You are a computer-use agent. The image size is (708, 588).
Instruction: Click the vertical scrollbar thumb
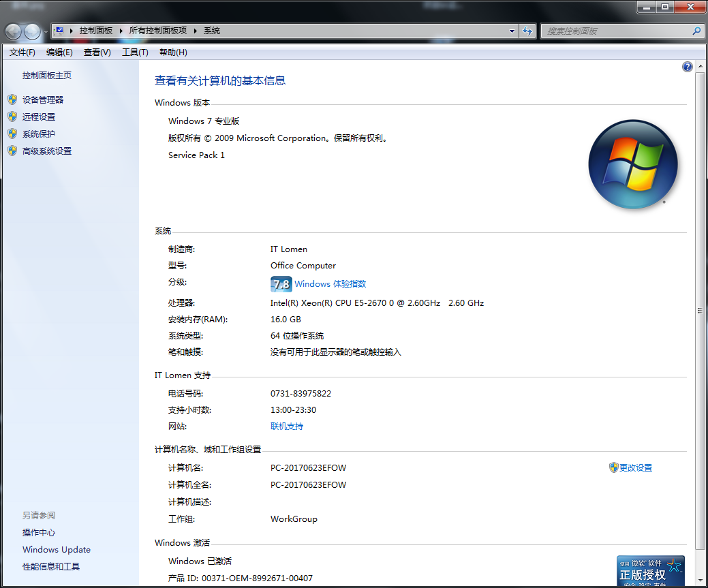point(701,311)
